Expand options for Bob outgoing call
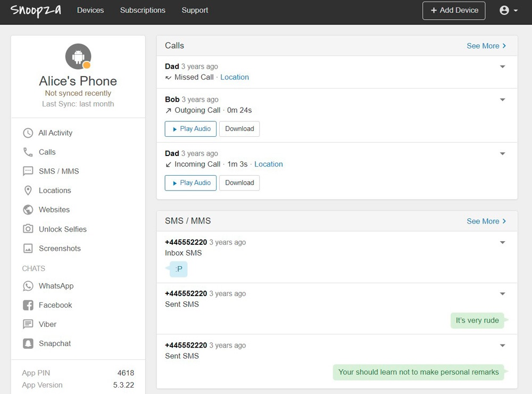532x394 pixels. tap(502, 100)
